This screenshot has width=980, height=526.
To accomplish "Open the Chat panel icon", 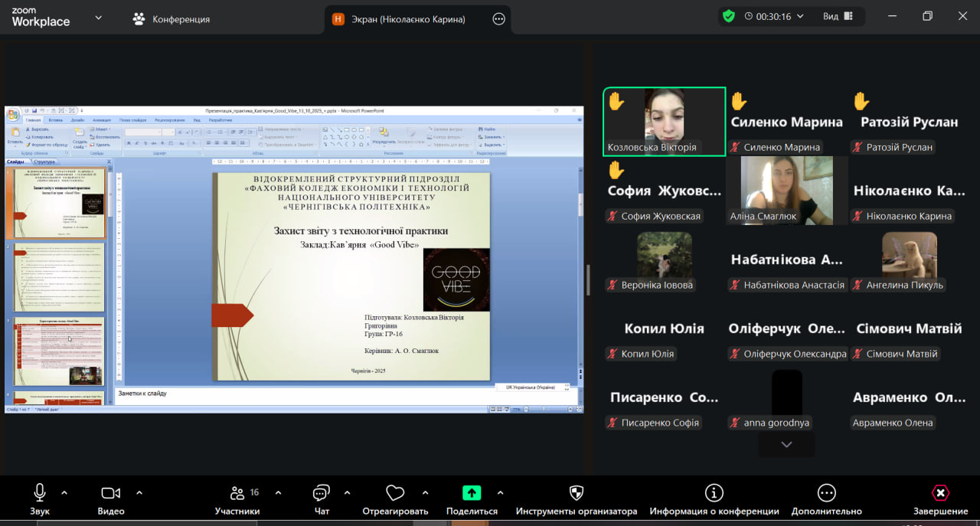I will 322,493.
